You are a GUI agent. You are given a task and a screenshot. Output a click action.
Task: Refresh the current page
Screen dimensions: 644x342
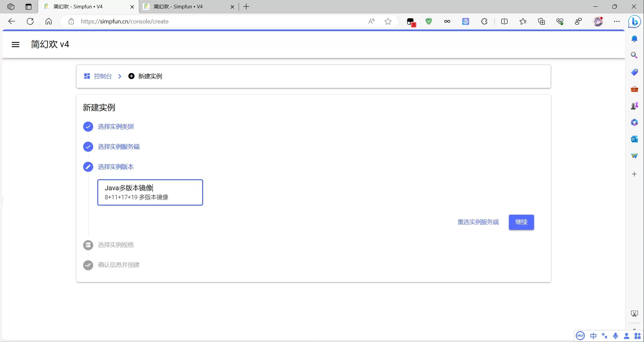pyautogui.click(x=30, y=21)
